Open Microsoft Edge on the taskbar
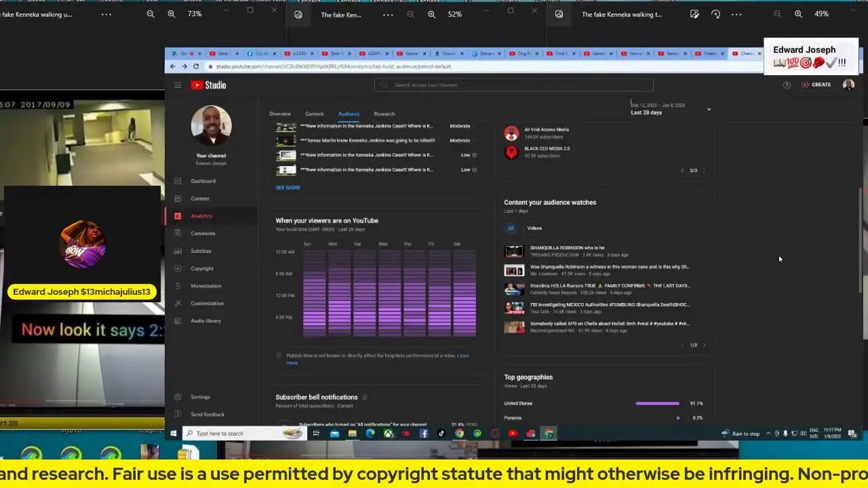The image size is (868, 488). point(370,434)
